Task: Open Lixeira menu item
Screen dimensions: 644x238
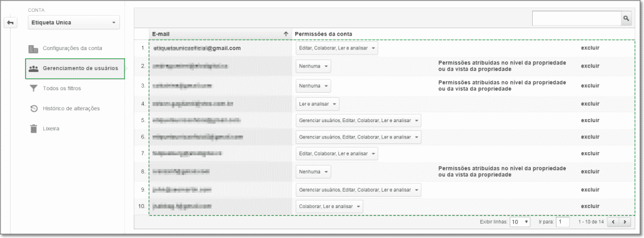Action: 51,128
